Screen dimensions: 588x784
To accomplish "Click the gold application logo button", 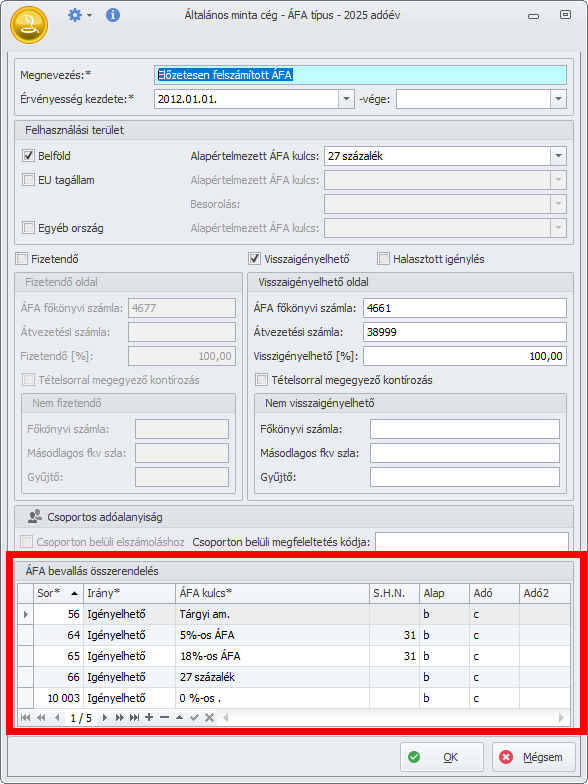I will click(28, 25).
